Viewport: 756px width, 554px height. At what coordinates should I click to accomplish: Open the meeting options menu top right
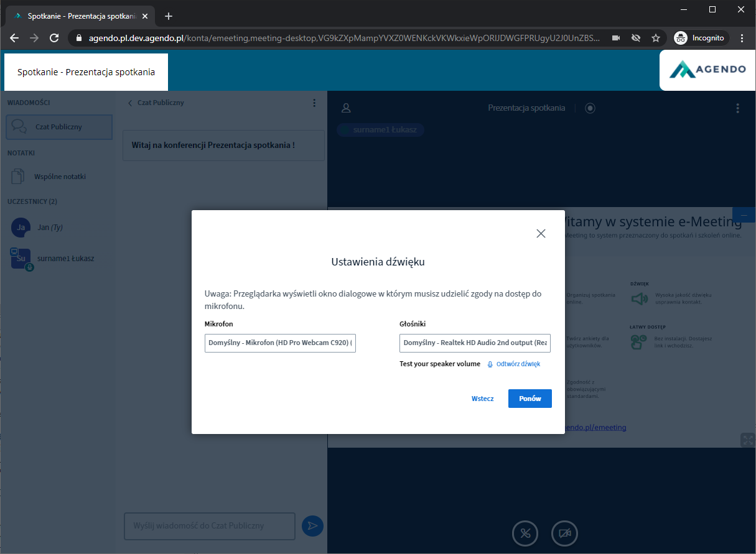(737, 108)
